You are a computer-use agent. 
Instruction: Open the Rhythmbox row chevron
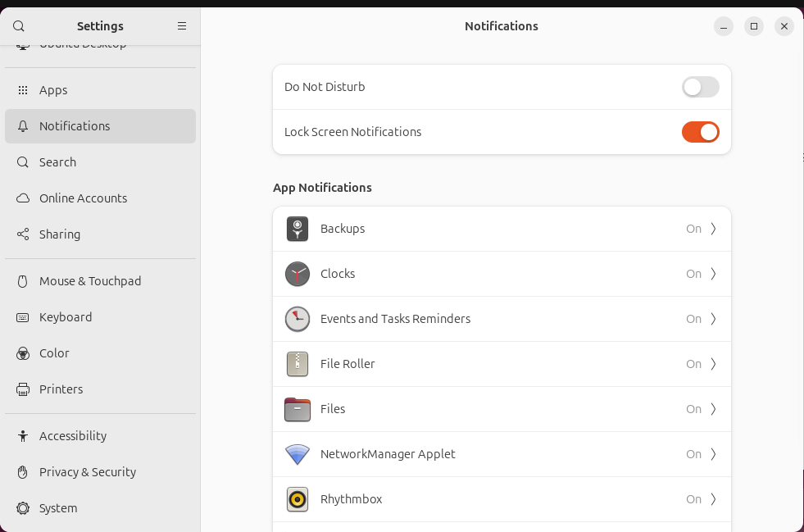click(x=713, y=499)
